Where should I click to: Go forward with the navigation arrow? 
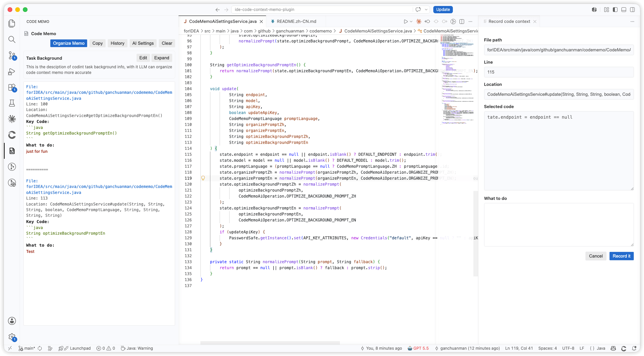pos(226,10)
